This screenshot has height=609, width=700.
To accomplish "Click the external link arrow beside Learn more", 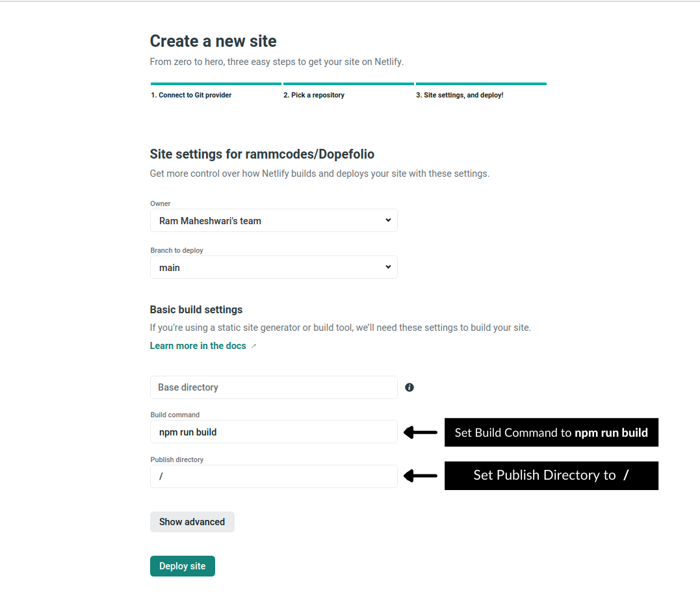I will click(253, 346).
